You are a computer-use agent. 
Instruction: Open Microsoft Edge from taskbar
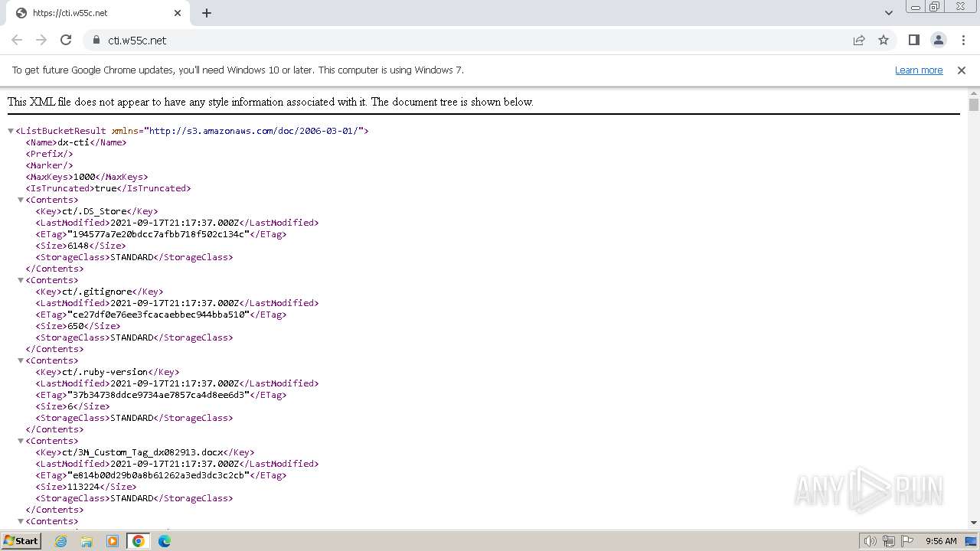(165, 541)
